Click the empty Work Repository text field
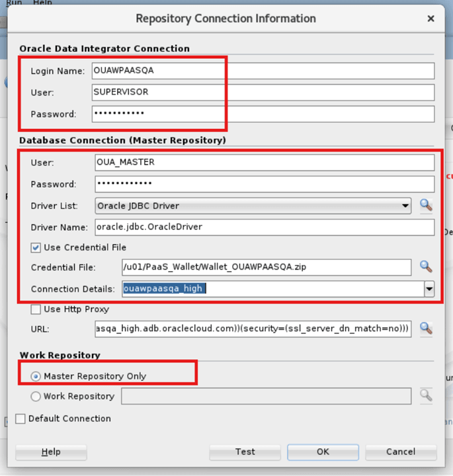Viewport: 453px width, 476px height. coord(267,396)
